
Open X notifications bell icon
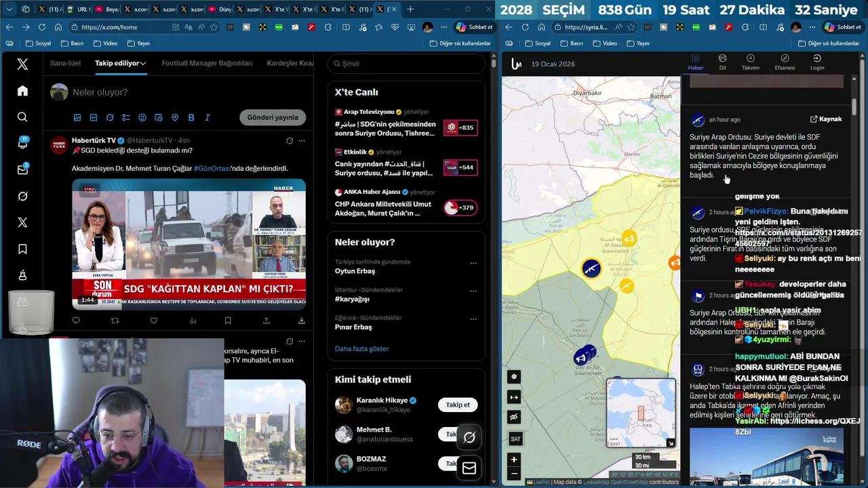(x=22, y=143)
